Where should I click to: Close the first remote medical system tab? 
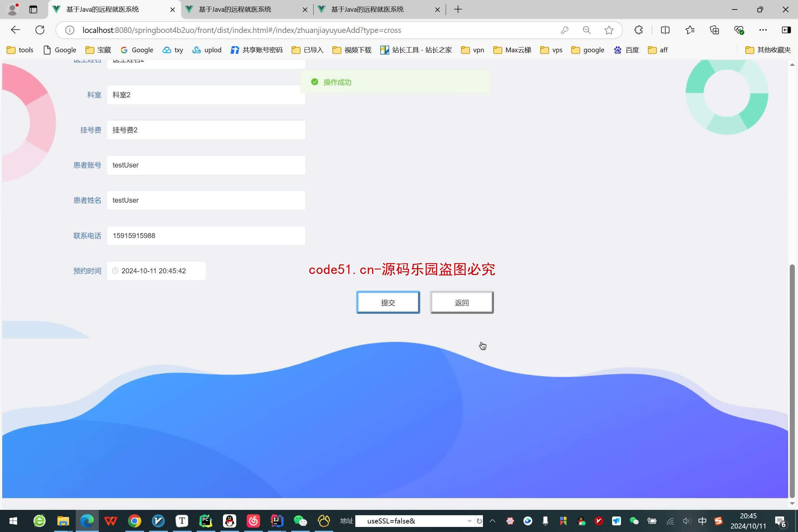pyautogui.click(x=173, y=9)
